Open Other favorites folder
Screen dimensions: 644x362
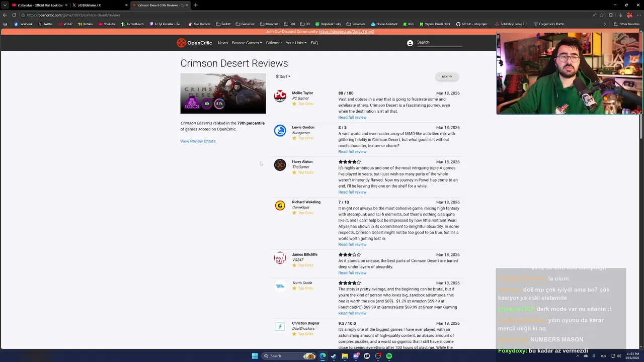[627, 24]
